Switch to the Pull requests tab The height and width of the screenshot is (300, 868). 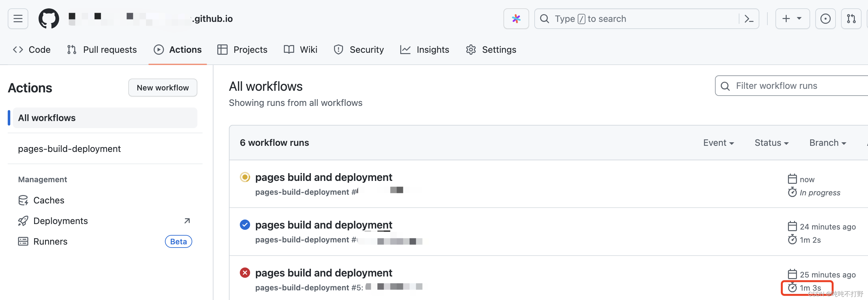pyautogui.click(x=102, y=50)
